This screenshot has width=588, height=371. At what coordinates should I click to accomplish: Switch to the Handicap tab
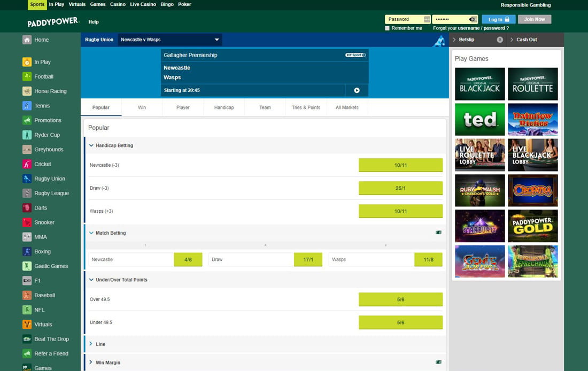[x=224, y=107]
